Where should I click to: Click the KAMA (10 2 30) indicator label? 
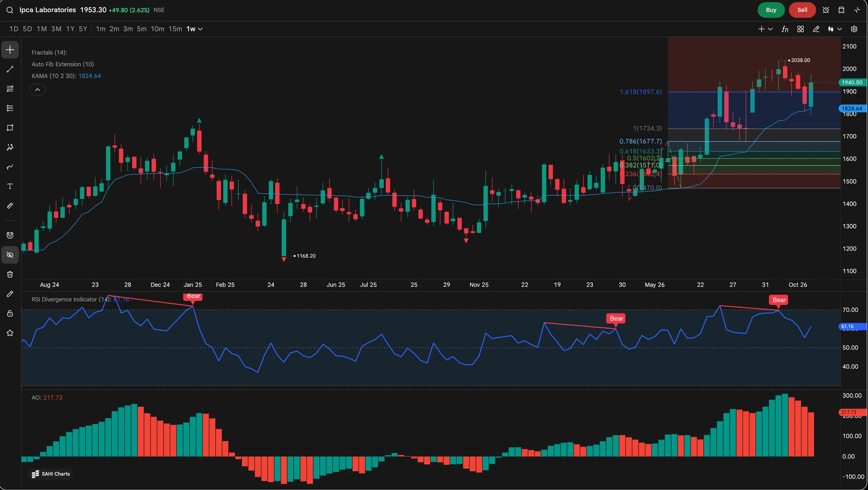(54, 76)
